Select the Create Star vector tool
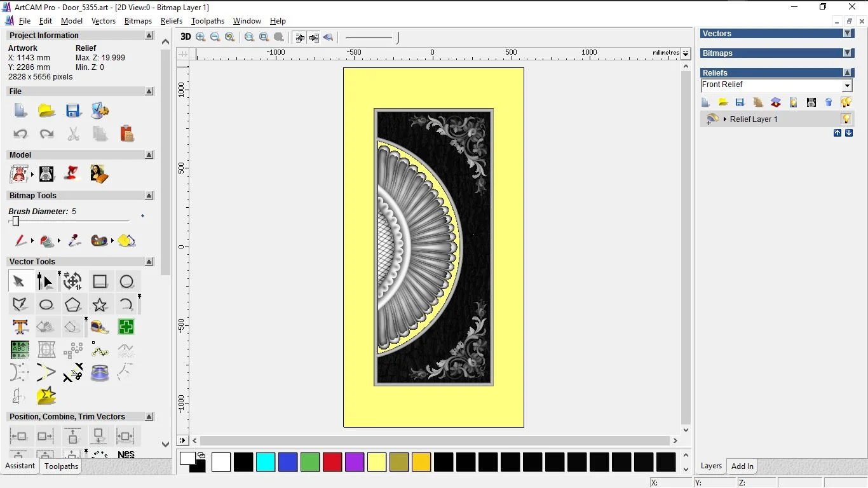 pos(100,305)
